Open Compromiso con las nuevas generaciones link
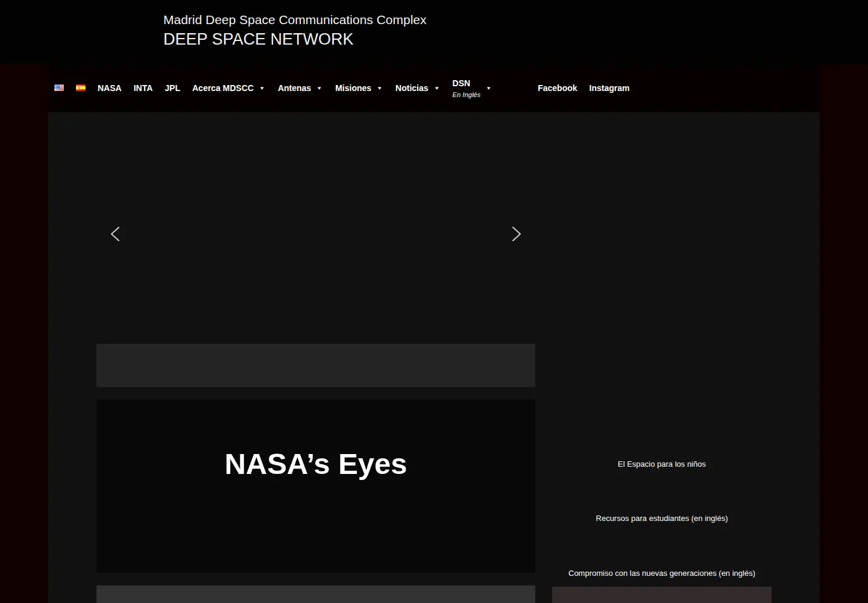Image resolution: width=868 pixels, height=603 pixels. (661, 573)
